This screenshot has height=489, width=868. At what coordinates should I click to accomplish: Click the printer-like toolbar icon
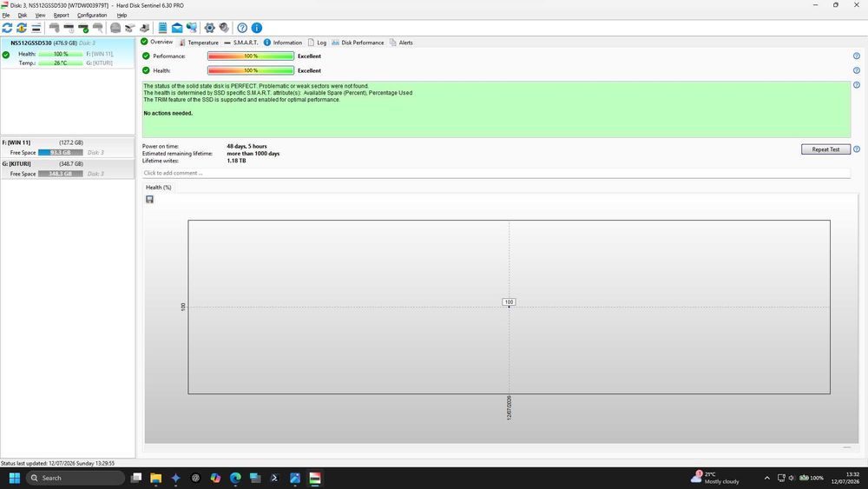tap(144, 28)
